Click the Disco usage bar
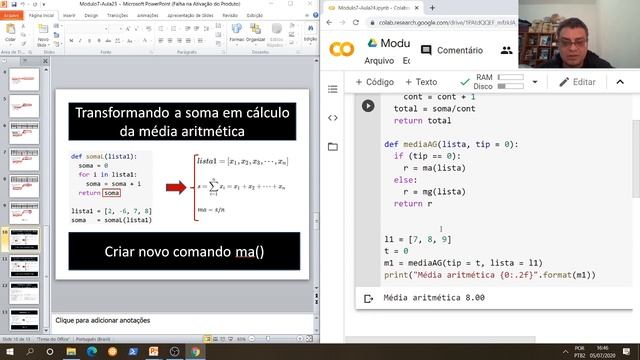 pyautogui.click(x=511, y=86)
